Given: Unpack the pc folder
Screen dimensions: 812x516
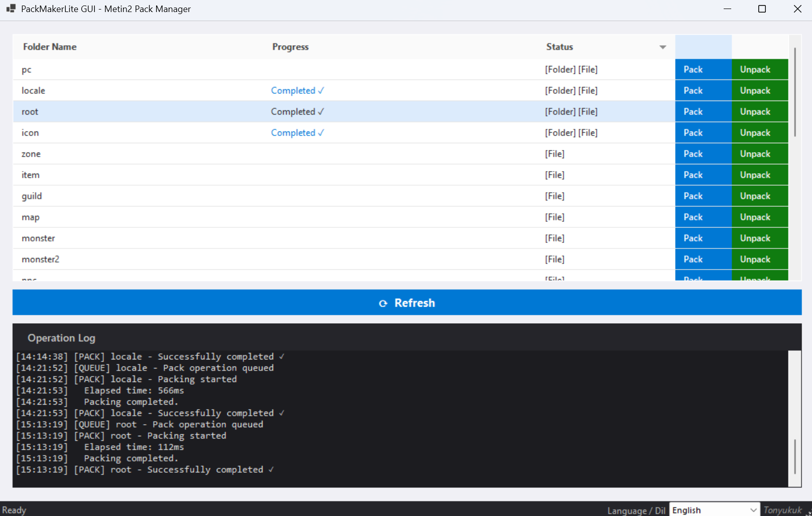Looking at the screenshot, I should coord(760,70).
